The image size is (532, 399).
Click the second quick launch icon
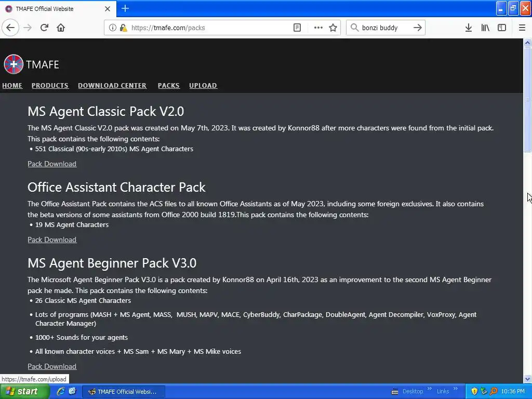[72, 391]
